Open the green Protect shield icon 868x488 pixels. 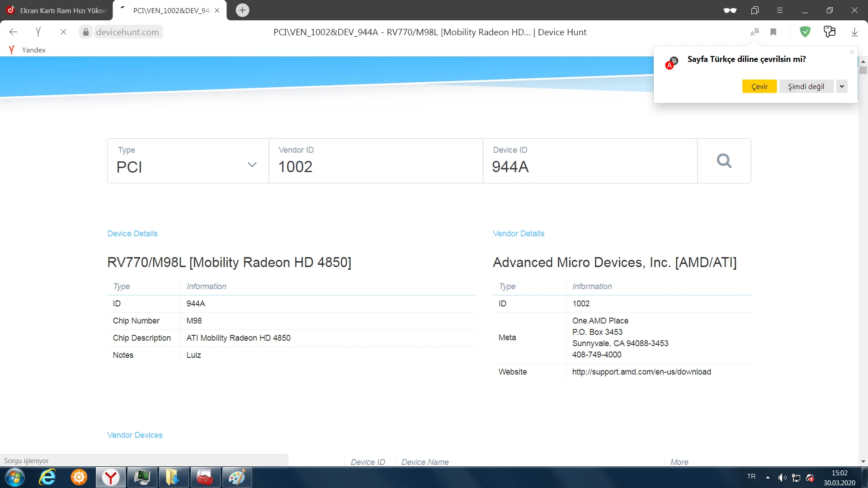coord(805,32)
